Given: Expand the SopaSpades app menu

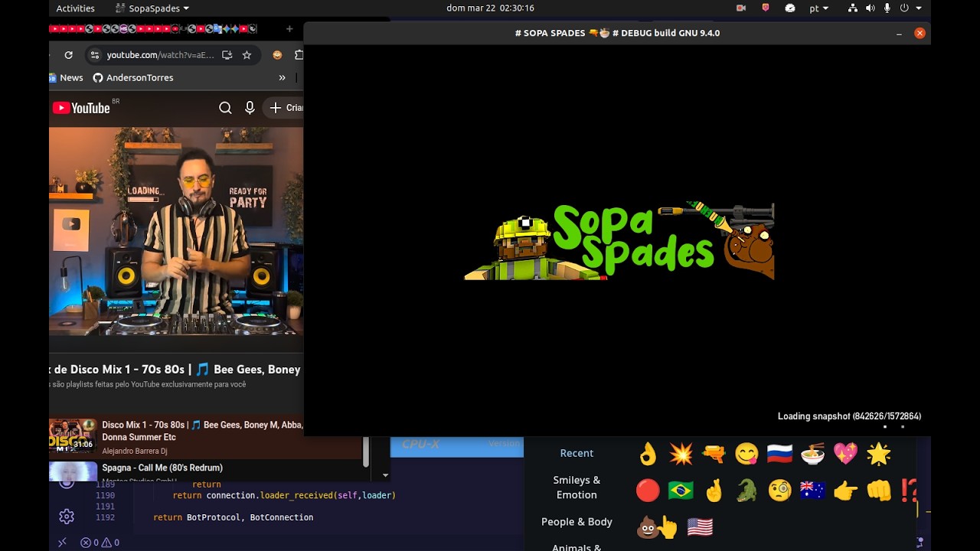Looking at the screenshot, I should point(152,8).
